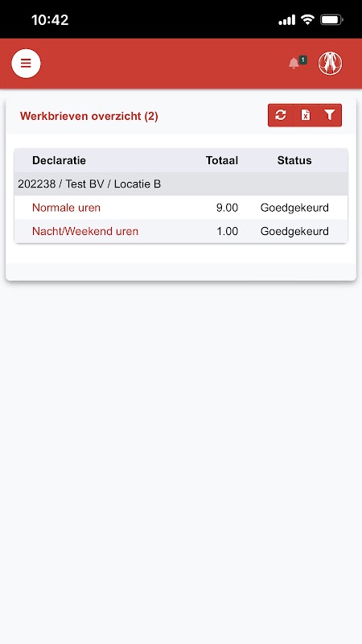
Task: Sort by the Declaratie column header
Action: [x=59, y=160]
